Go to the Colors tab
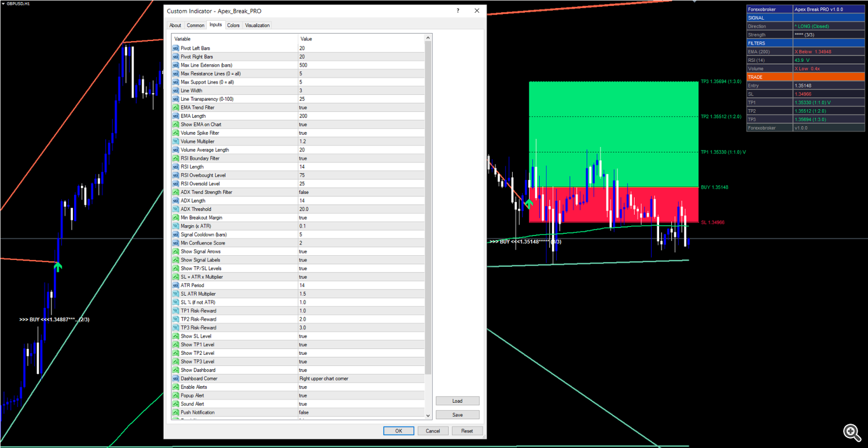The width and height of the screenshot is (868, 448). 234,25
